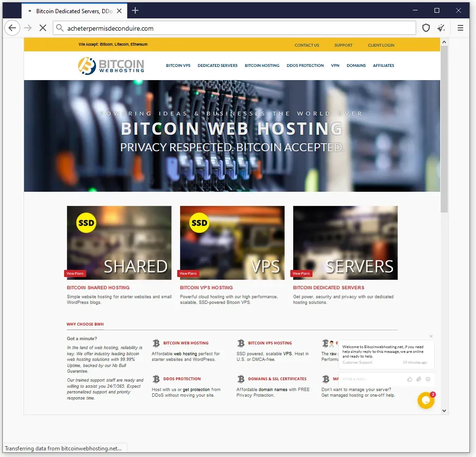Select the Bitcoin Dedicated Servers browser tab

coord(74,11)
